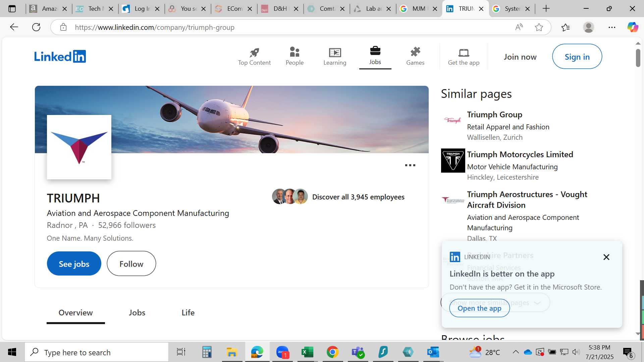Select the Overview tab
The width and height of the screenshot is (644, 362).
point(75,313)
